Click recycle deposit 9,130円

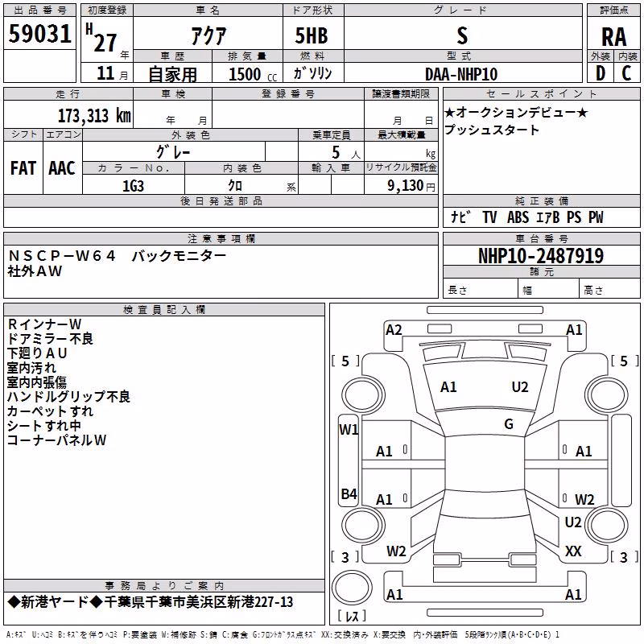coord(411,186)
